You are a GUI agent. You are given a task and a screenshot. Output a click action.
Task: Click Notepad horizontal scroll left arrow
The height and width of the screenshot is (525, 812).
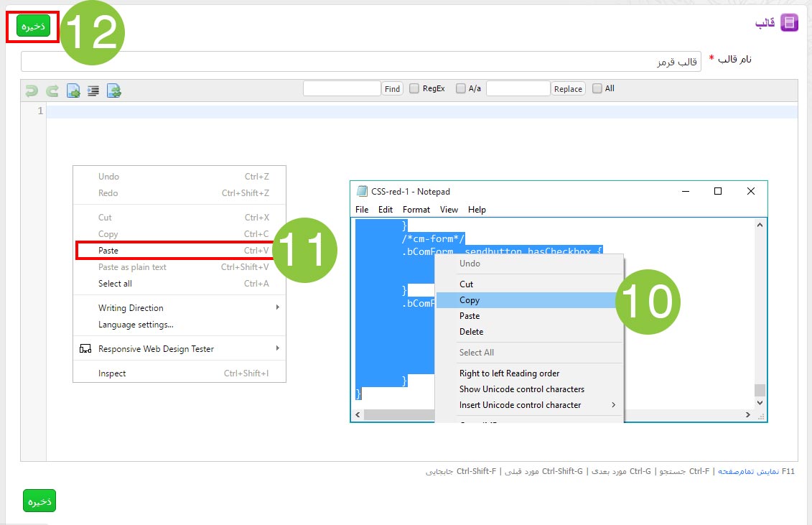pos(358,414)
